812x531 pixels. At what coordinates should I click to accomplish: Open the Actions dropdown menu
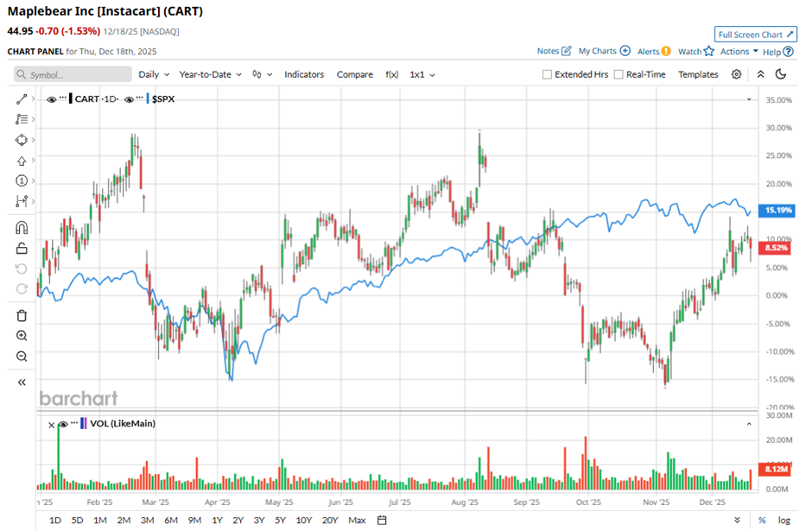click(739, 51)
